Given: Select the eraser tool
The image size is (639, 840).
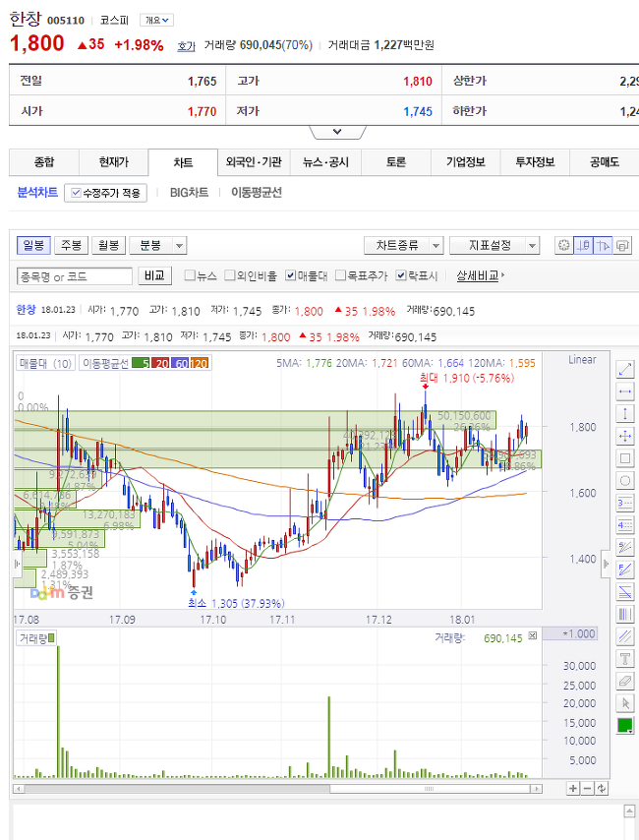Looking at the screenshot, I should tap(625, 681).
